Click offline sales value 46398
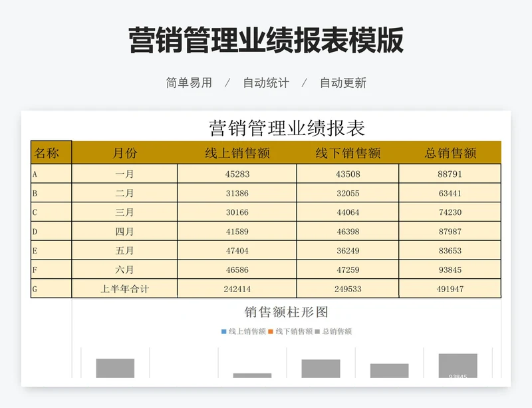 [348, 232]
